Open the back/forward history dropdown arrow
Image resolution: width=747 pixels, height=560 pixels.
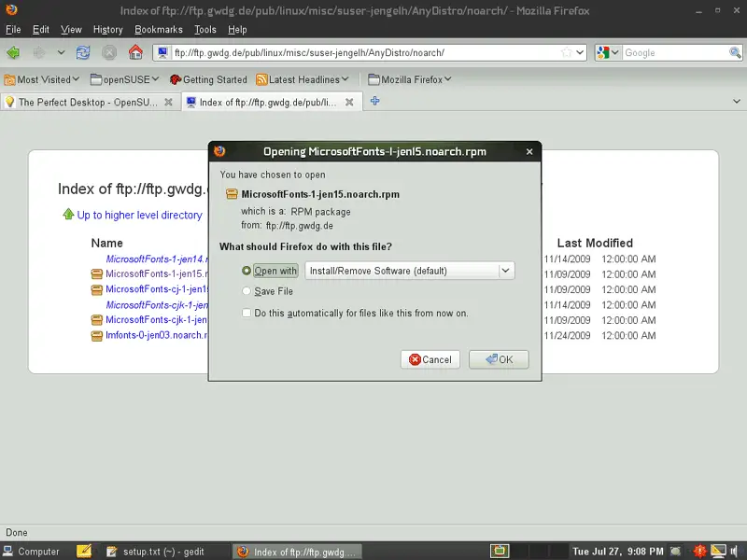[61, 52]
